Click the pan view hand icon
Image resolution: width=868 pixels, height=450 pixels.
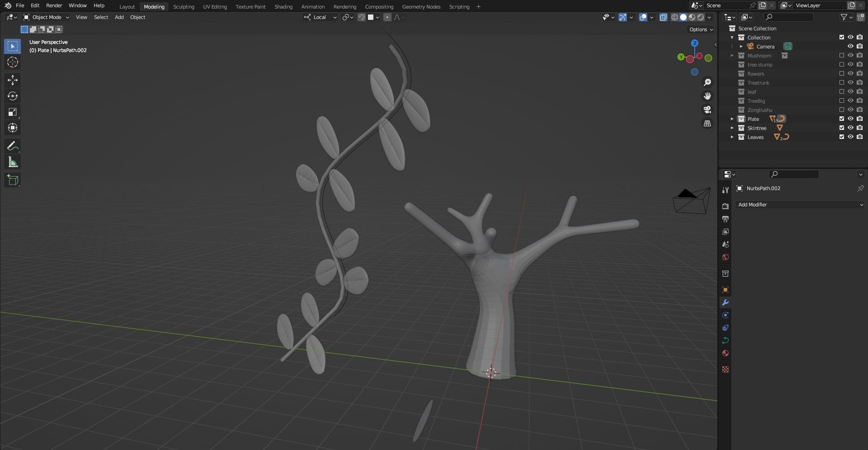tap(707, 96)
